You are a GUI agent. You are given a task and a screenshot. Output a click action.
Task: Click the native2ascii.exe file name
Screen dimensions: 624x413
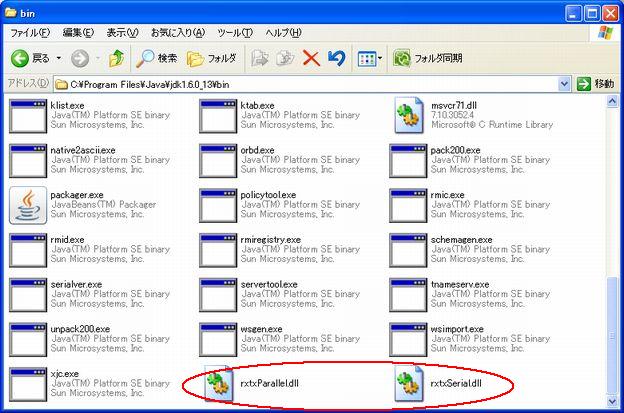click(83, 150)
